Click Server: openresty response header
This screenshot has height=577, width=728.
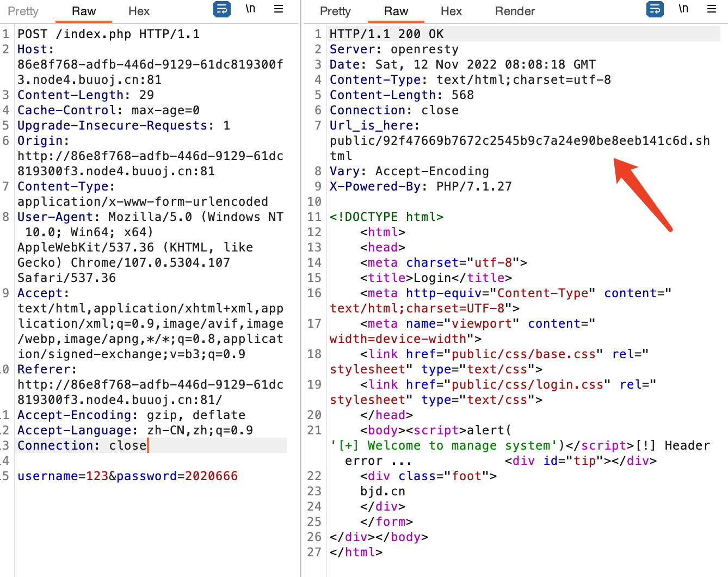pyautogui.click(x=394, y=49)
